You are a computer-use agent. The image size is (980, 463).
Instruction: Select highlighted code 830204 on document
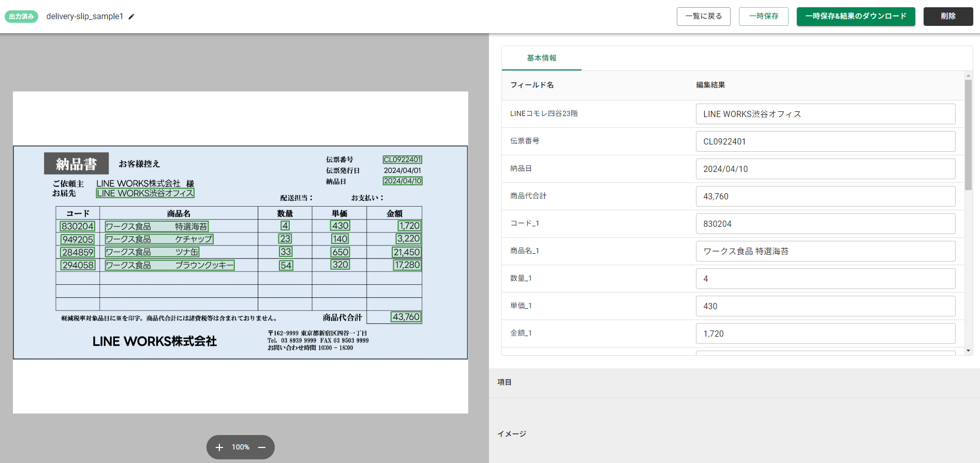point(78,226)
